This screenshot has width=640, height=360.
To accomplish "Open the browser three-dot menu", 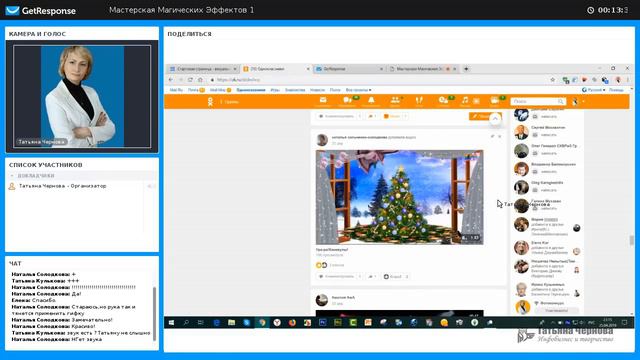I will point(628,80).
